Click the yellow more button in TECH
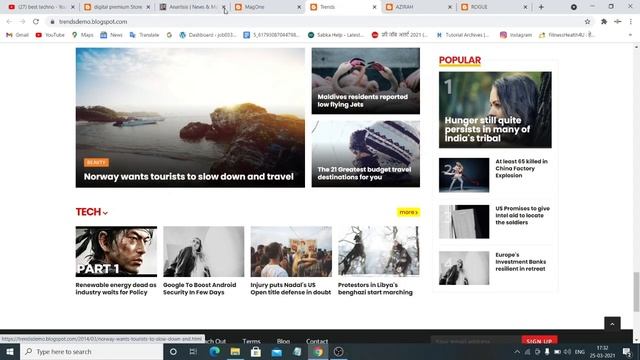 408,212
